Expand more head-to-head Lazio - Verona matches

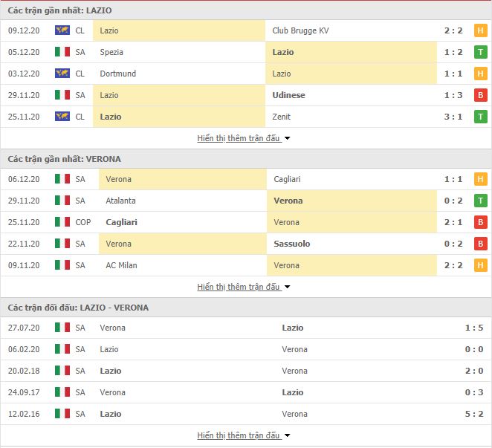click(x=244, y=435)
